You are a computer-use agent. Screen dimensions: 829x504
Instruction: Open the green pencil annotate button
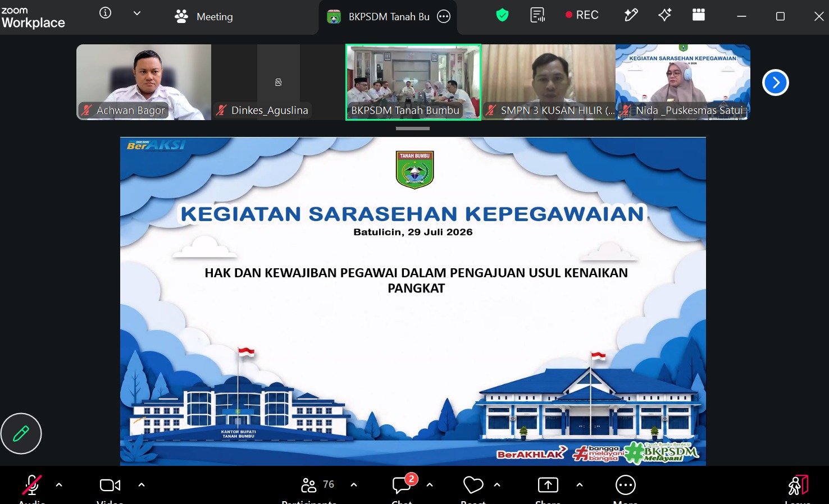(21, 433)
